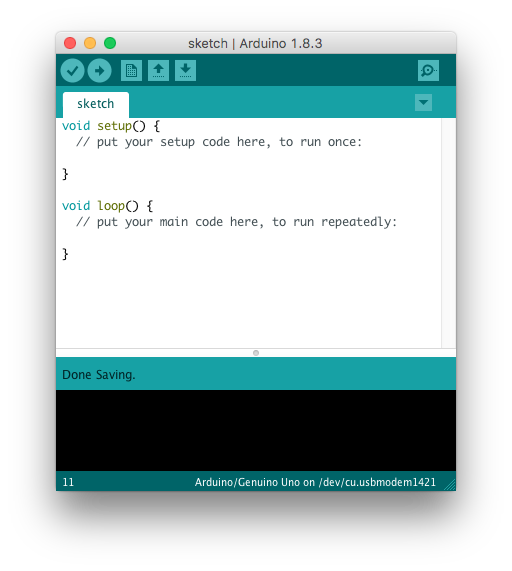Save sketch using down-arrow icon
The width and height of the screenshot is (512, 571).
pyautogui.click(x=185, y=70)
